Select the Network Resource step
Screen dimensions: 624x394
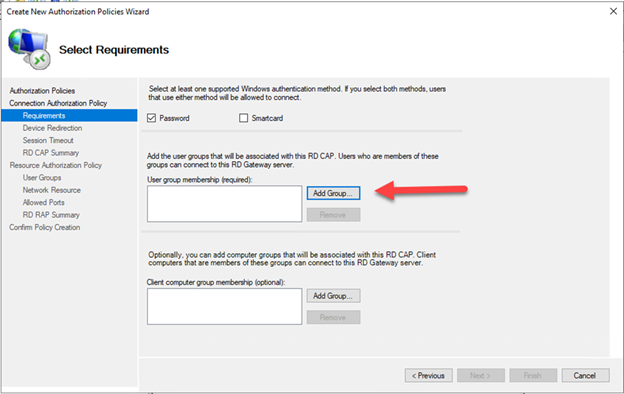(51, 190)
